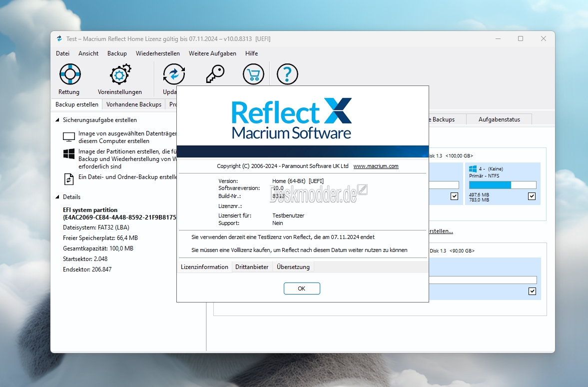Screen dimensions: 588x387
Task: Click monitor icon for imaging selected disks
Action: (x=69, y=137)
